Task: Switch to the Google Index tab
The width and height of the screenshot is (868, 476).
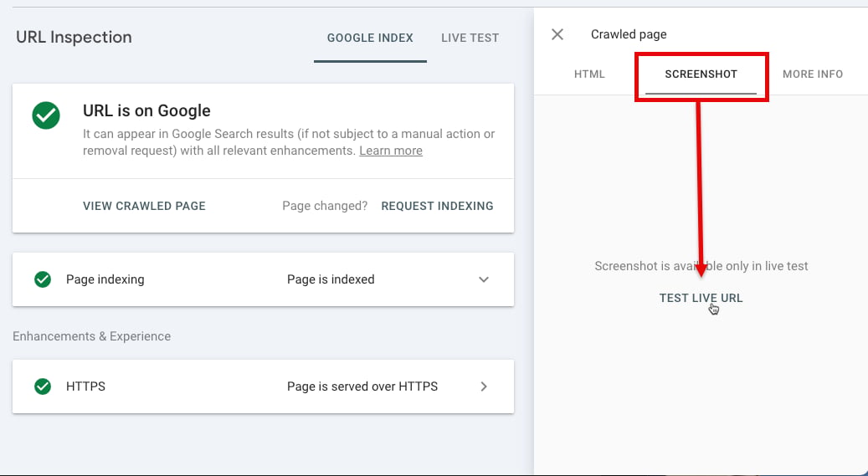Action: [370, 38]
